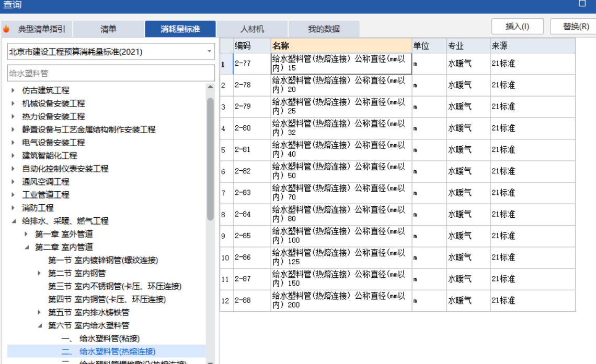Image resolution: width=596 pixels, height=364 pixels.
Task: Collapse the 第六节 室内给水塑料管 node arrow
Action: (x=39, y=325)
